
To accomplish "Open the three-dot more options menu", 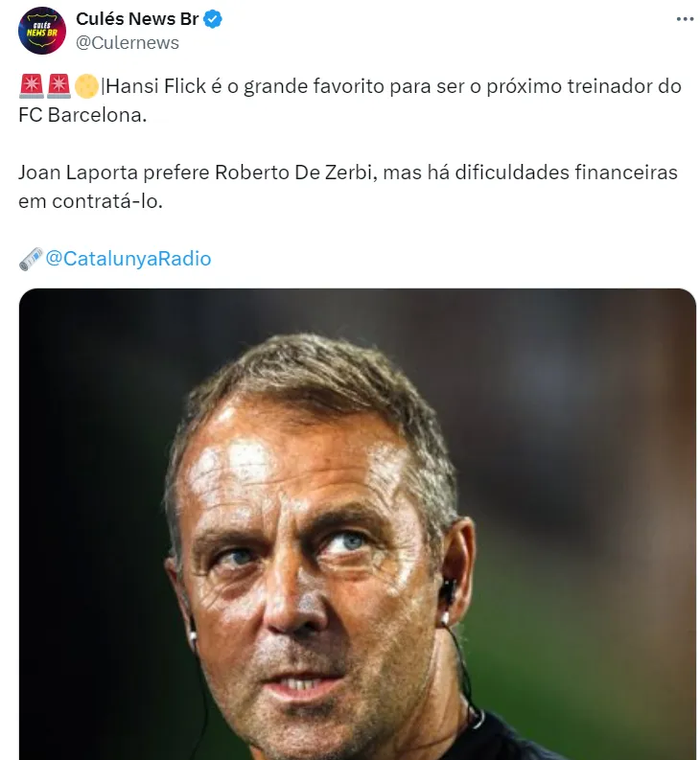I will pos(683,18).
